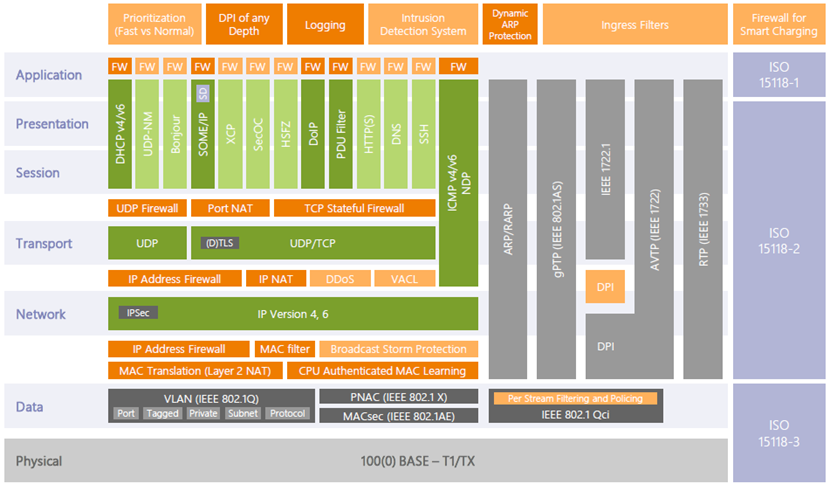The image size is (830, 484).
Task: Select the Application layer label
Action: 49,75
